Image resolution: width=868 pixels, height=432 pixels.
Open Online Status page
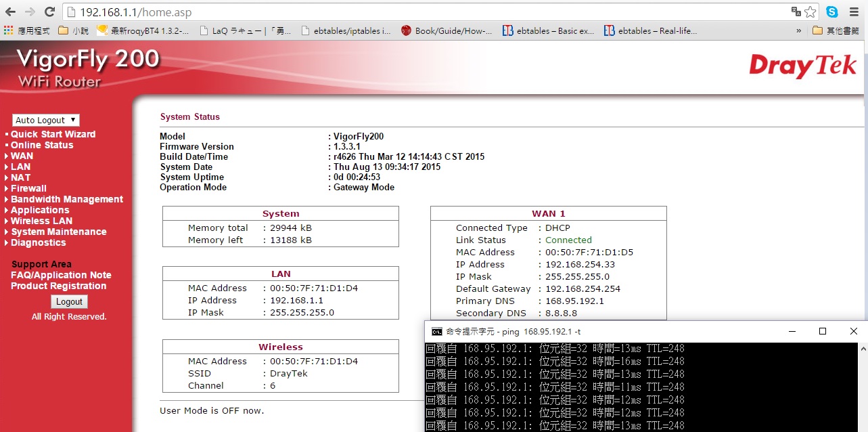pyautogui.click(x=42, y=145)
